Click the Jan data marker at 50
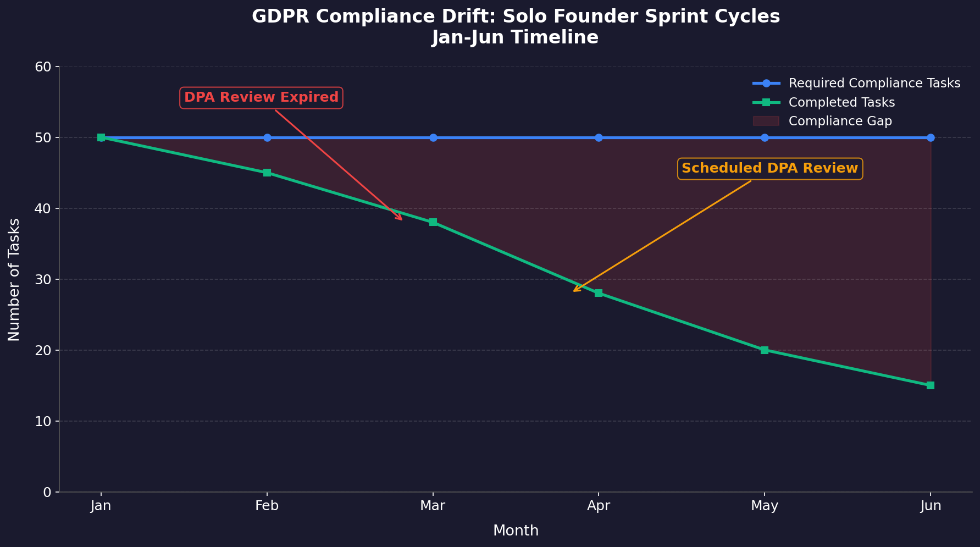Viewport: 980px width, 547px height. pos(101,137)
